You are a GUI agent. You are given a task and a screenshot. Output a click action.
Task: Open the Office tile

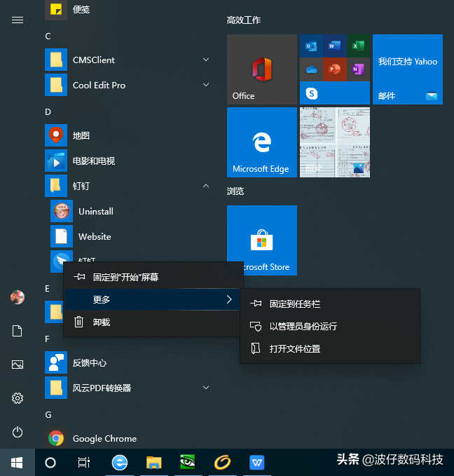click(262, 69)
